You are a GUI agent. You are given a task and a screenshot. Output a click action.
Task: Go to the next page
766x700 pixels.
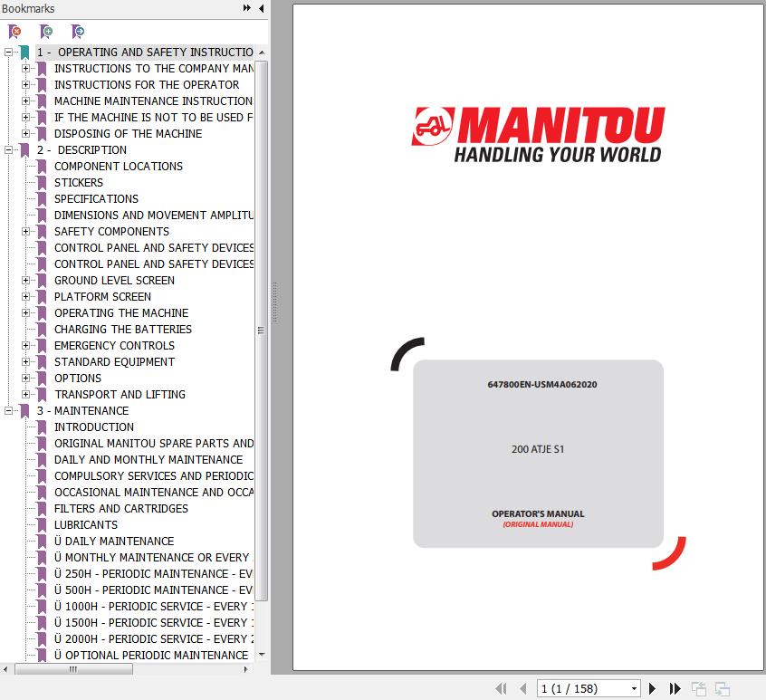pyautogui.click(x=652, y=688)
